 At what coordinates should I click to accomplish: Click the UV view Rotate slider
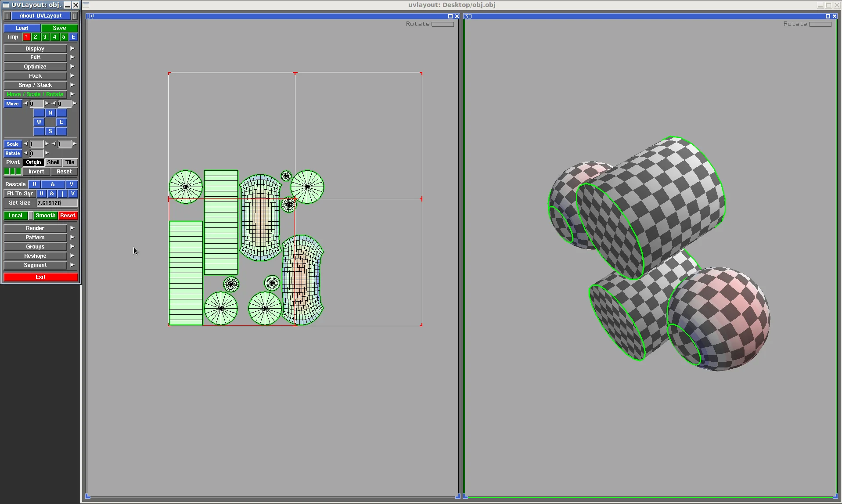[443, 24]
